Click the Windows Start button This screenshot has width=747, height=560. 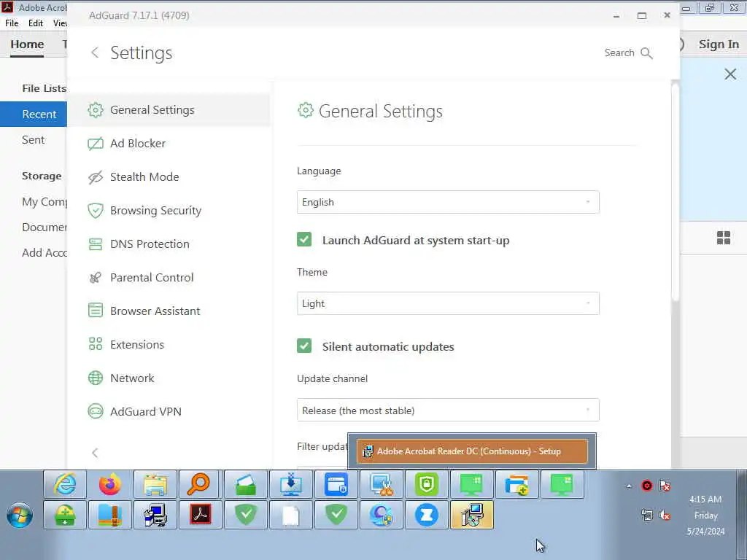[20, 516]
